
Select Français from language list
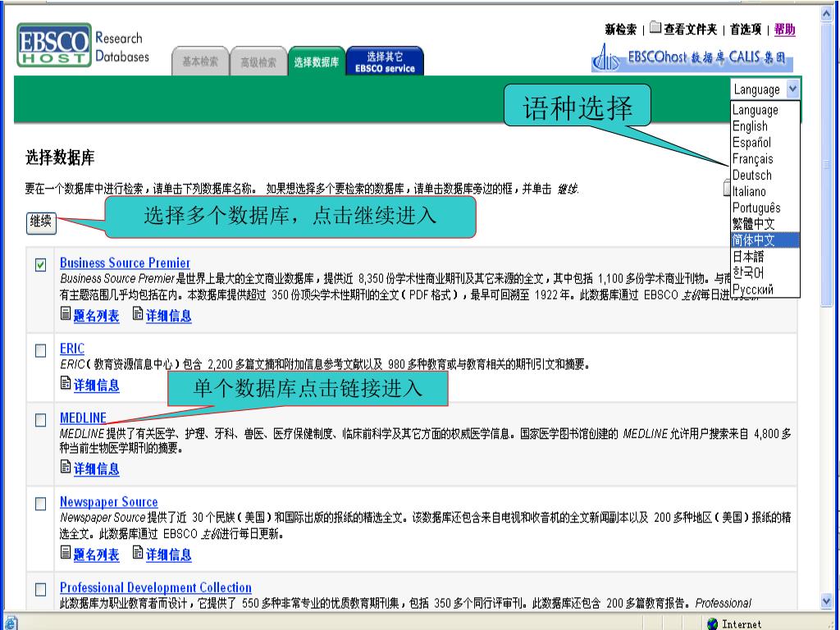click(765, 159)
